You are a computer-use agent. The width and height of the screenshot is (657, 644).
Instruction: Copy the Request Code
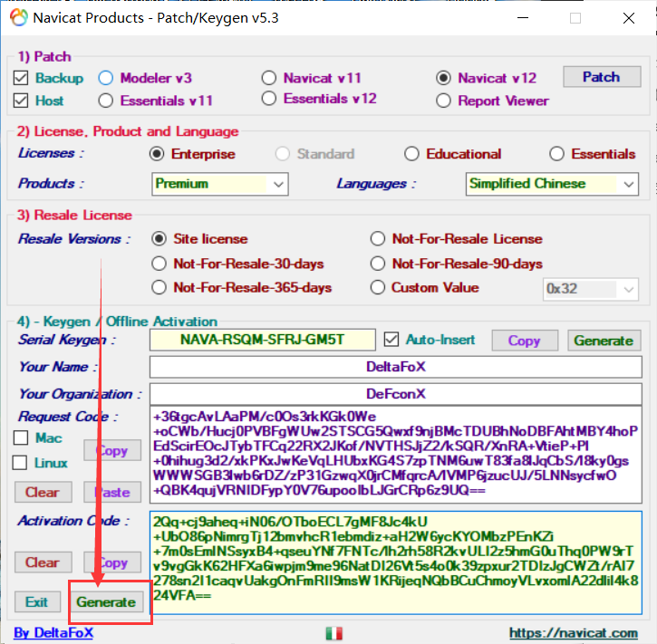click(x=112, y=450)
